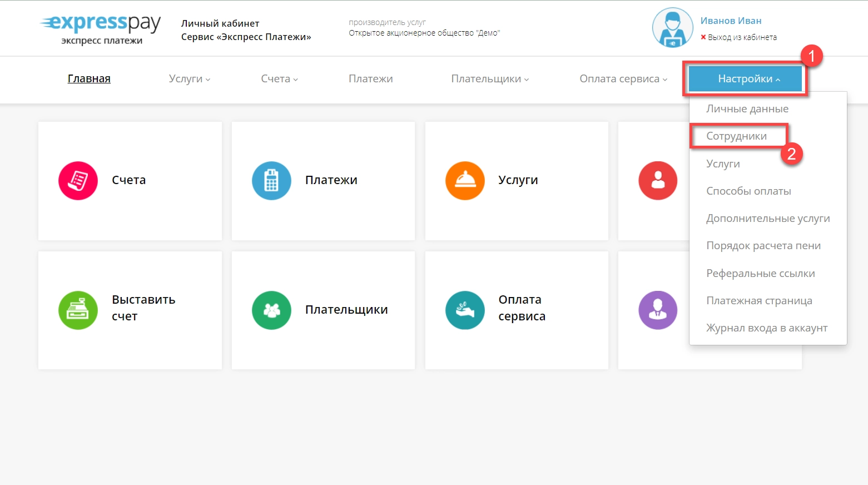The height and width of the screenshot is (485, 868).
Task: Expand the Счета navigation dropdown
Action: click(x=280, y=79)
